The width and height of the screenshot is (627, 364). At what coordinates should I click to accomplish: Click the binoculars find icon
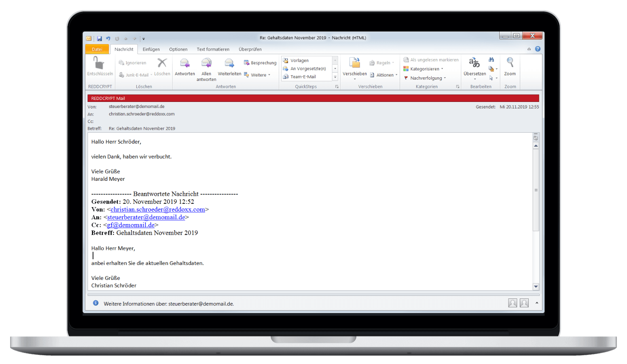tap(491, 59)
